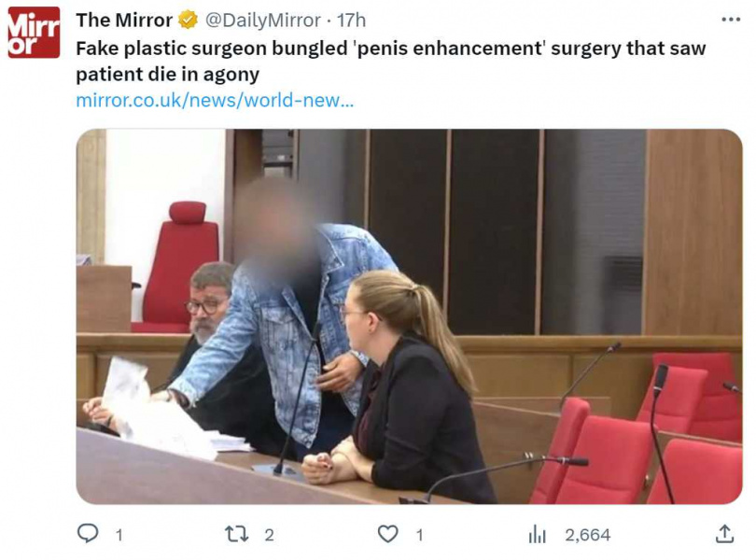Open the @DailyMirror handle link

[262, 20]
